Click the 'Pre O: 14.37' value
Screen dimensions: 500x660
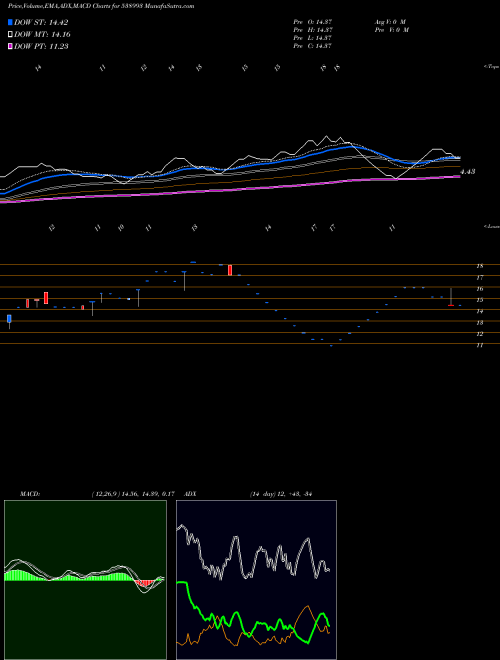coord(313,22)
